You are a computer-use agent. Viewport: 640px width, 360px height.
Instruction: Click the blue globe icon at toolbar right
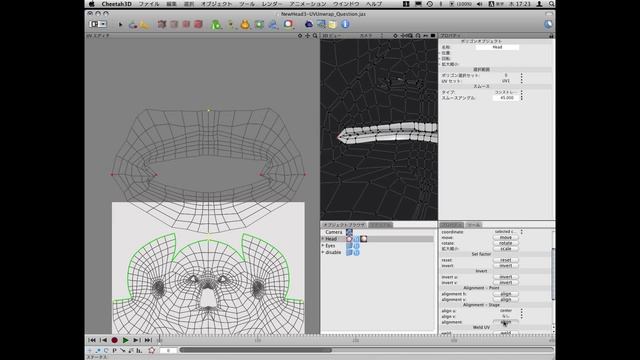(548, 24)
